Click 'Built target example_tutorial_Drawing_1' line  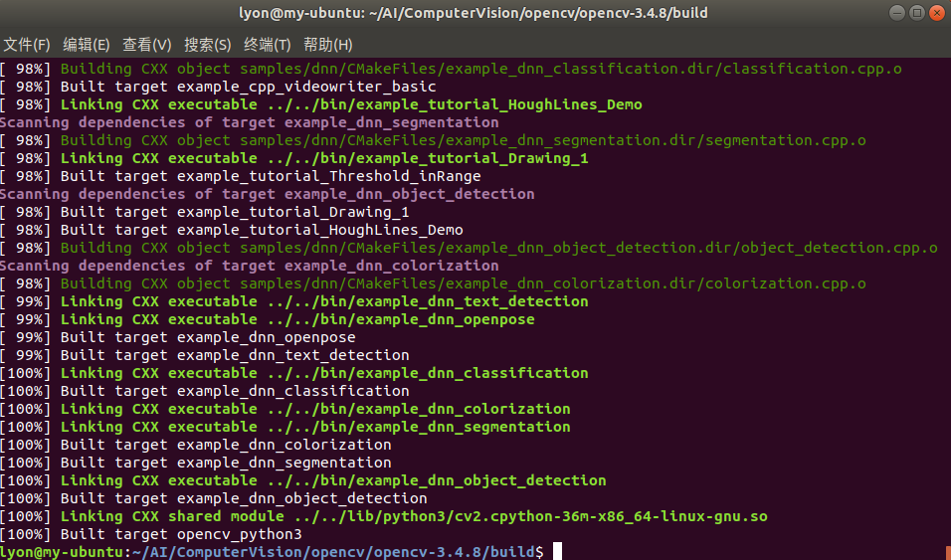point(205,212)
